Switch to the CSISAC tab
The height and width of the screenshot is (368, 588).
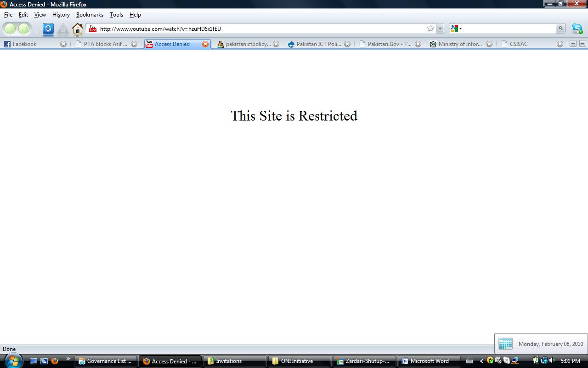(518, 44)
